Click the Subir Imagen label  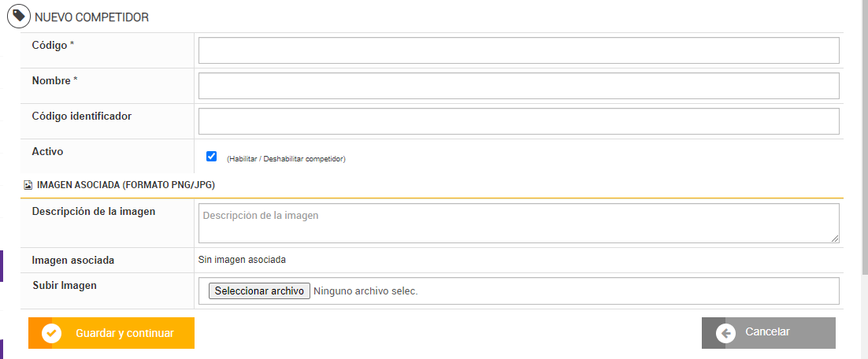click(65, 285)
